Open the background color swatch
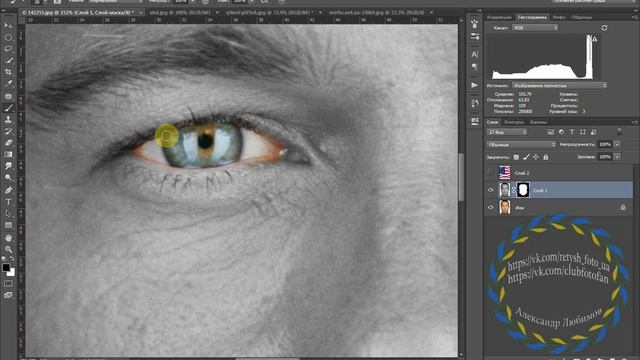The width and height of the screenshot is (640, 360). point(12,273)
